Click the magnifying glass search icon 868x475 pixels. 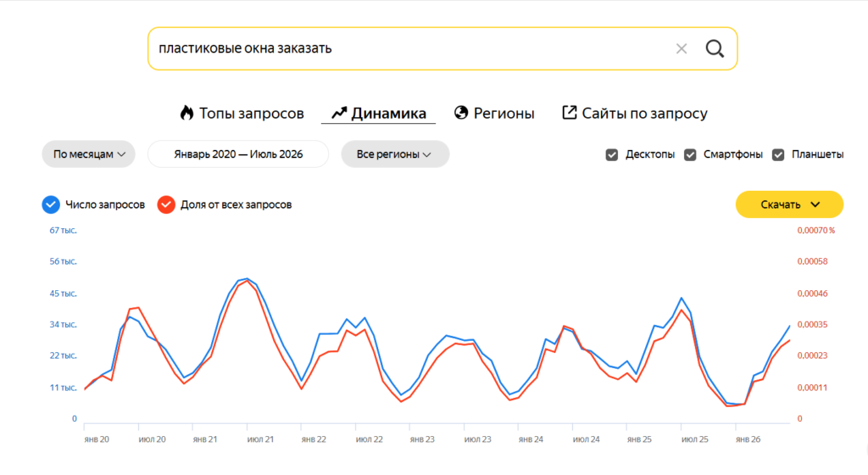(x=715, y=48)
